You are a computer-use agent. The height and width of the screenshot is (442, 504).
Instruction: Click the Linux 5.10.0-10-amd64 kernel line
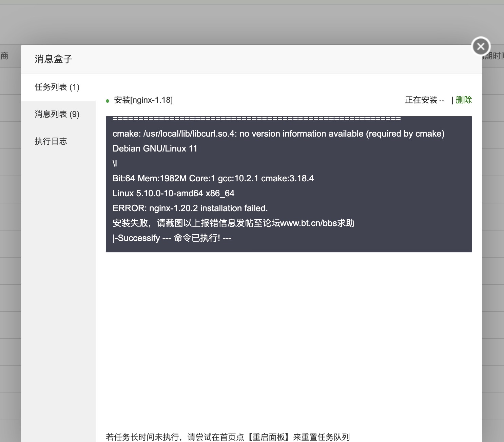[x=173, y=193]
